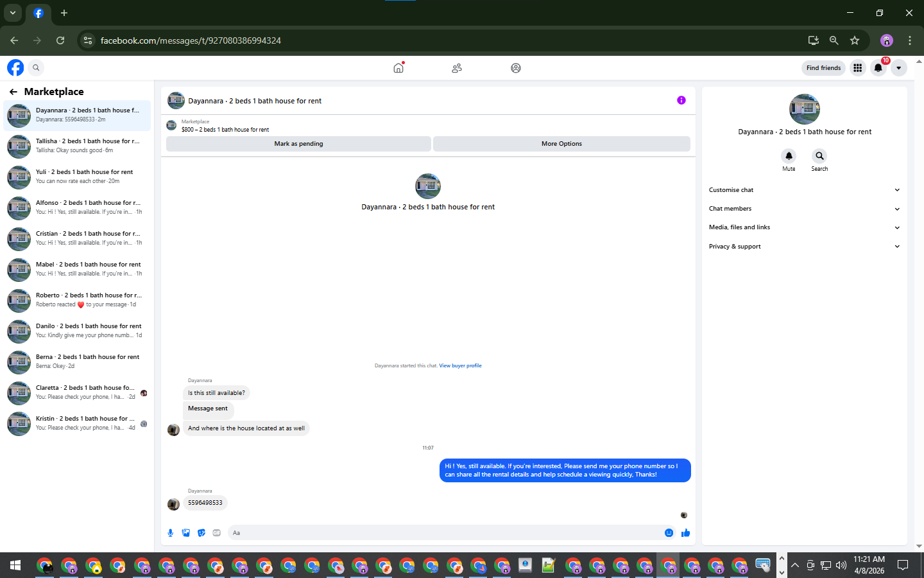Screen dimensions: 924x578
Task: Expand the Customise chat section
Action: coord(804,190)
